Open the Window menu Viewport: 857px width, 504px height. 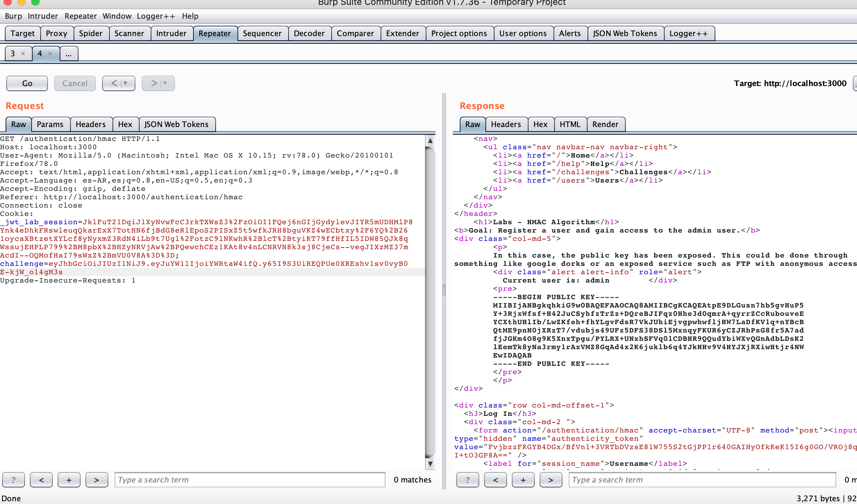click(117, 16)
